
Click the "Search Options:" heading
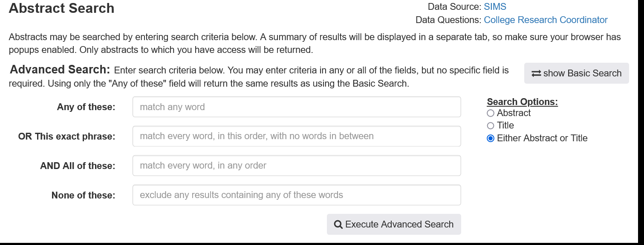pos(522,102)
